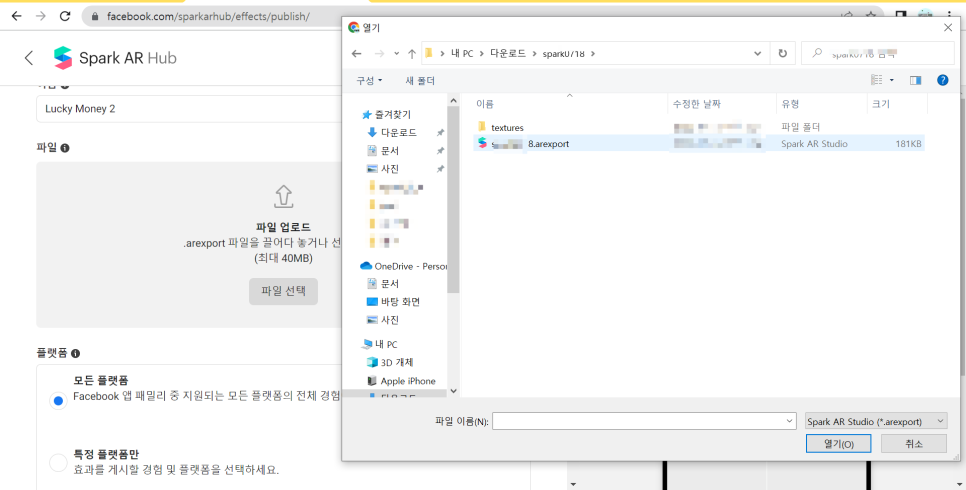Click the 열기(O) button
Image resolution: width=966 pixels, height=490 pixels.
[x=838, y=444]
